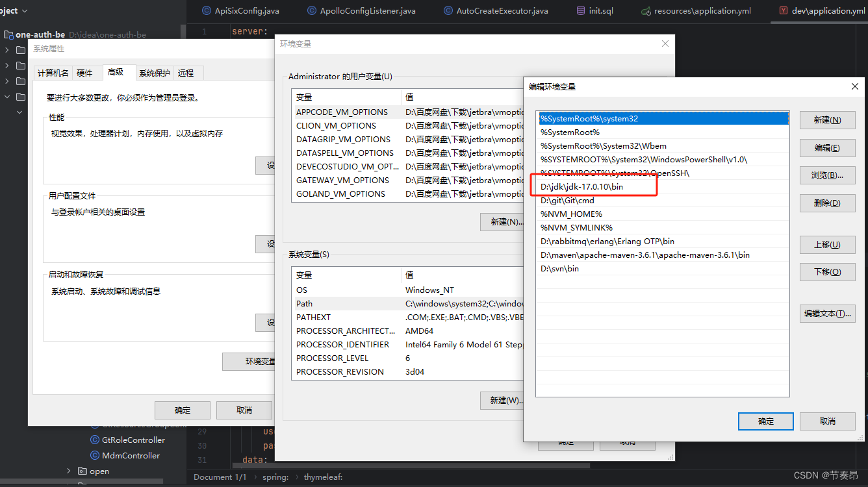Click the 上移(U) button
The height and width of the screenshot is (487, 868).
[x=827, y=244]
